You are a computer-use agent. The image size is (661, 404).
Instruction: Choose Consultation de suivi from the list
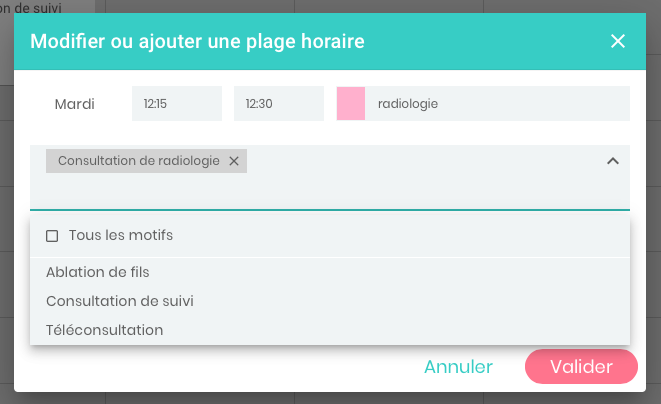tap(120, 300)
